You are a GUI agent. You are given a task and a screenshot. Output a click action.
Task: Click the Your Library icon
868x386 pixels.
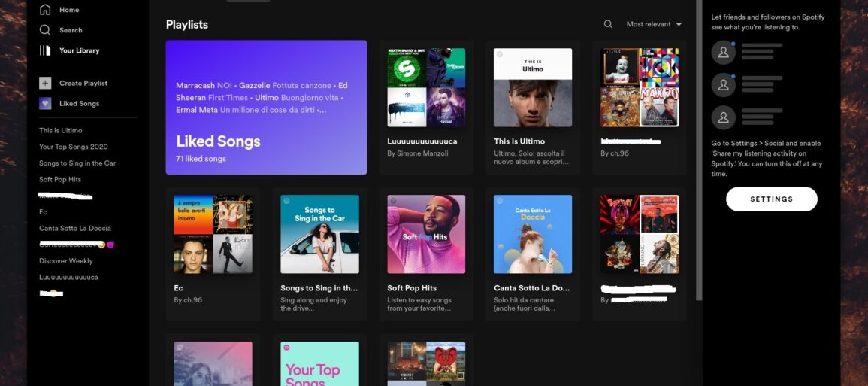coord(45,50)
